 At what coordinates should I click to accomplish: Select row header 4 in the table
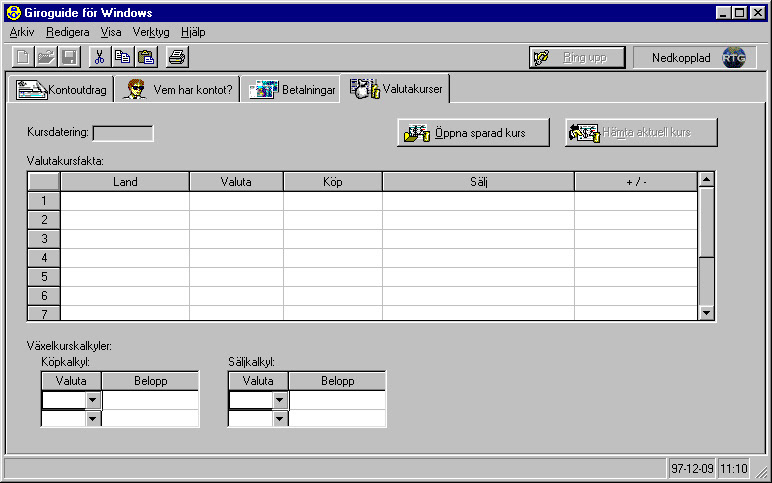[44, 258]
